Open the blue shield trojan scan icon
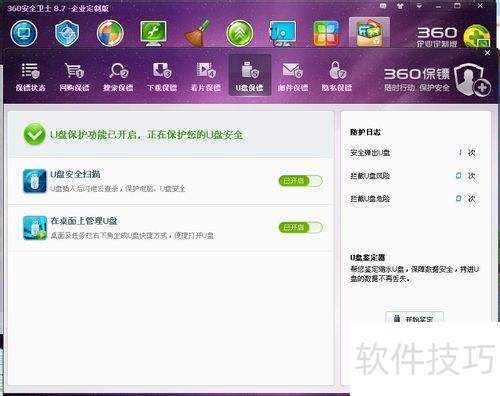Image resolution: width=500 pixels, height=396 pixels. 67,33
